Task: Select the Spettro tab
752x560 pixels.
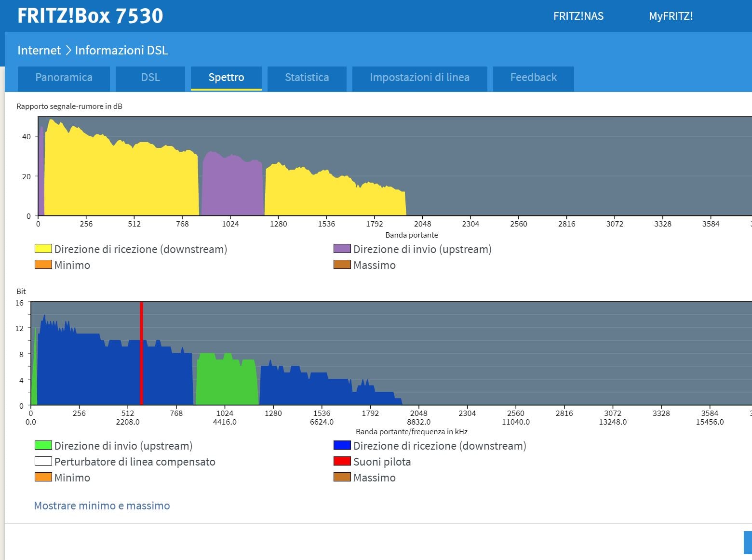Action: coord(226,78)
